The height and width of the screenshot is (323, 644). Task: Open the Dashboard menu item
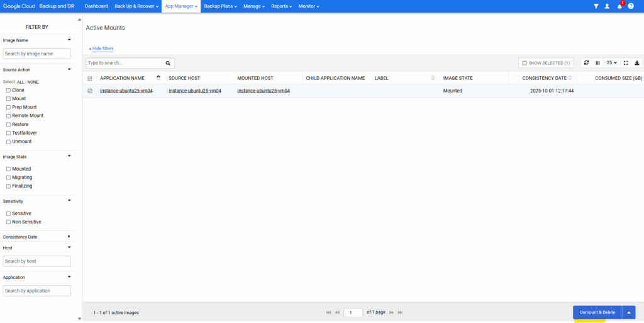coord(96,6)
